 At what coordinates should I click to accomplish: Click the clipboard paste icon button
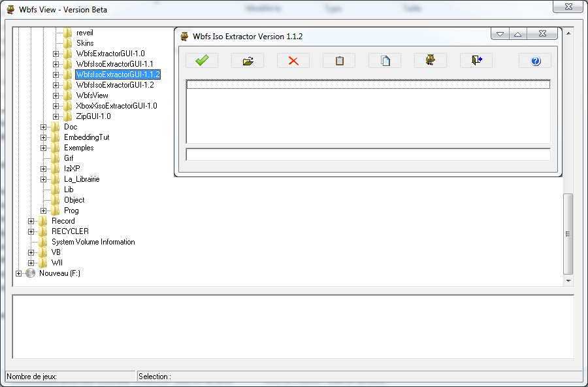tap(339, 61)
